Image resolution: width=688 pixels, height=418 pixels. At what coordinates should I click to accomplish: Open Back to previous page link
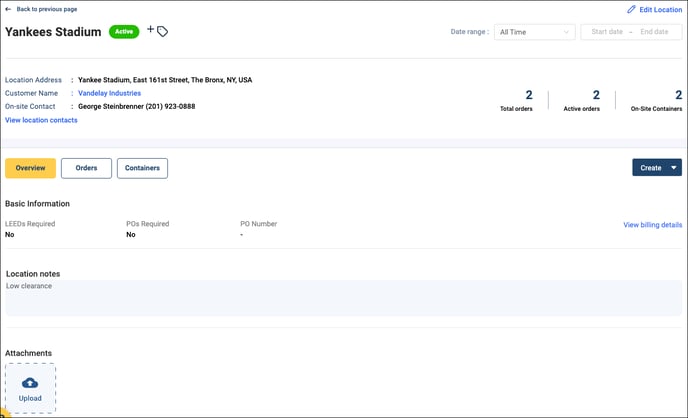(47, 9)
